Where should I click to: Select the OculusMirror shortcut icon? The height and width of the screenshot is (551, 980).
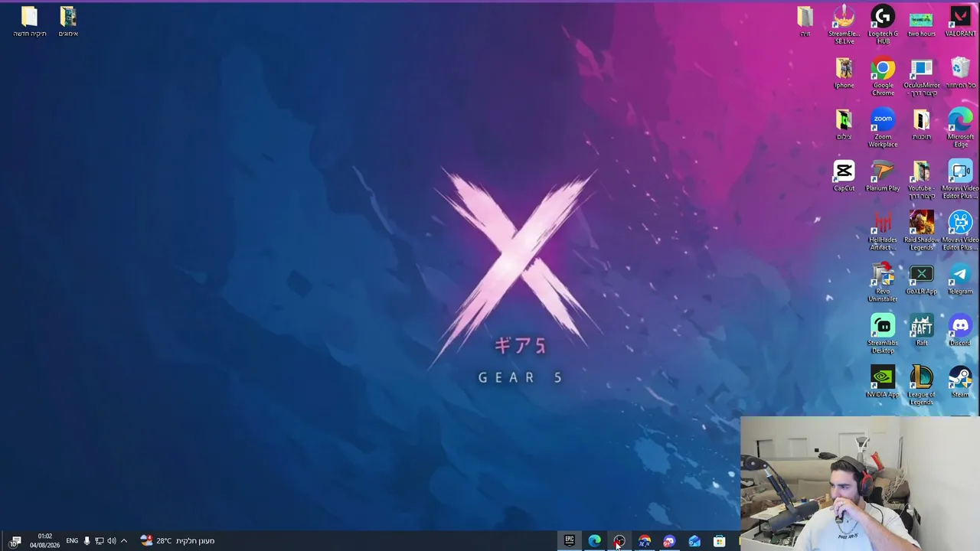[921, 77]
